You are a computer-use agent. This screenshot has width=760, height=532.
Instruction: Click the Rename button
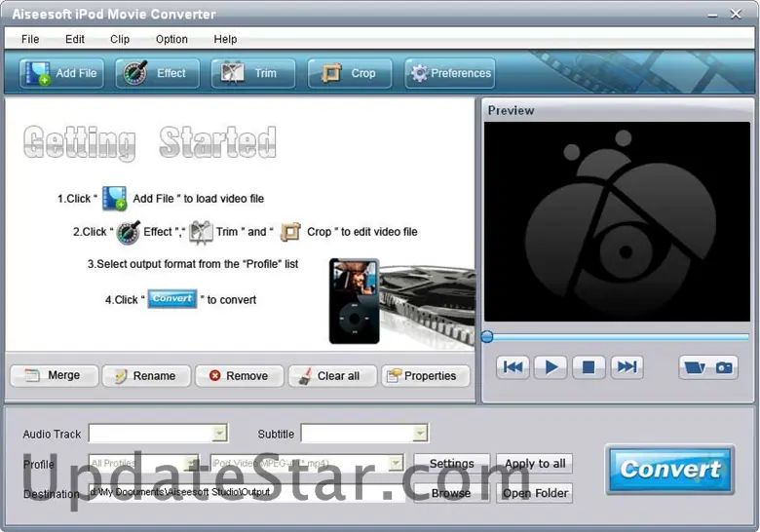click(147, 375)
